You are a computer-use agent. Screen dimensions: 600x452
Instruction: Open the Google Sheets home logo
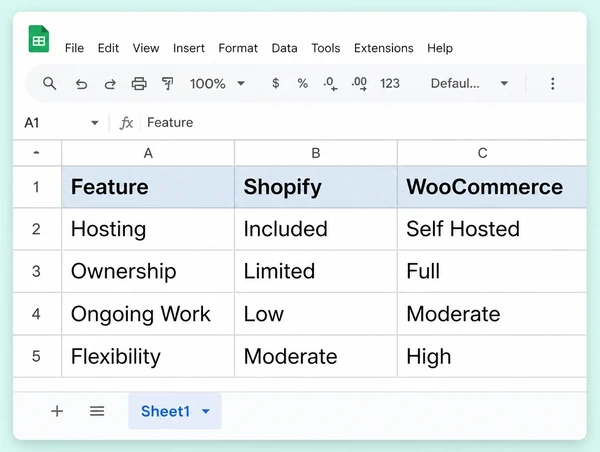[39, 39]
